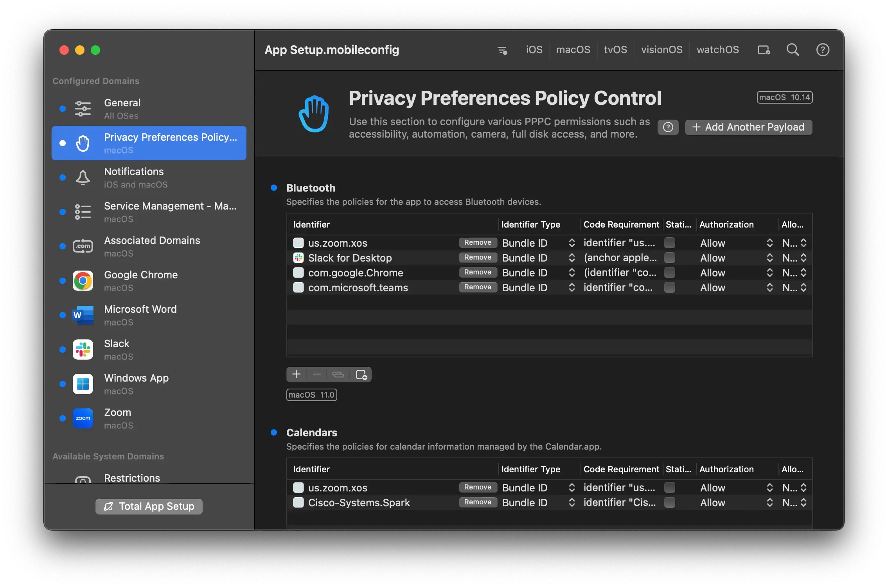Switch to the visionOS tab

[662, 50]
